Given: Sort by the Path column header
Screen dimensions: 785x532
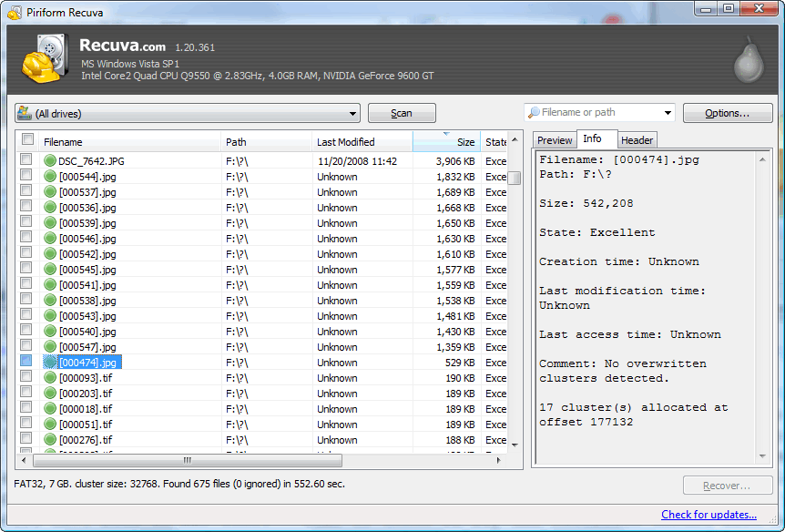Looking at the screenshot, I should [x=266, y=142].
